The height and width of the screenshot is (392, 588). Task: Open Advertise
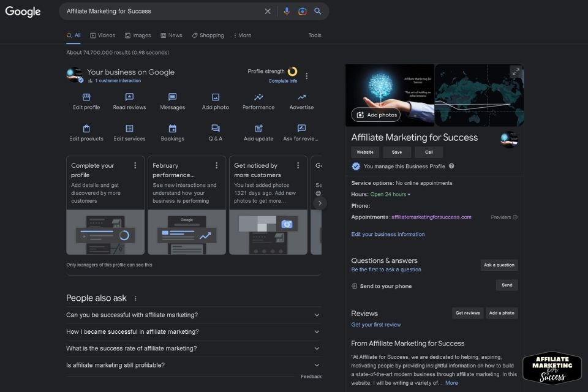301,102
